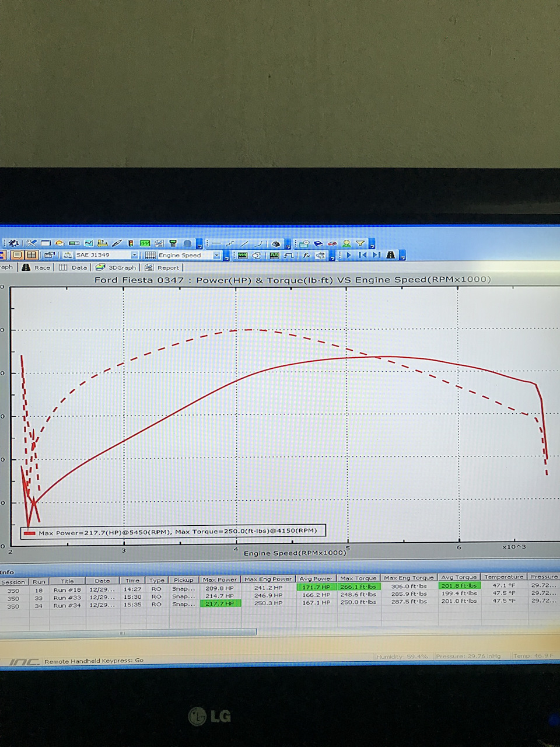Expand the overflow arrow after the road icon

[x=402, y=256]
